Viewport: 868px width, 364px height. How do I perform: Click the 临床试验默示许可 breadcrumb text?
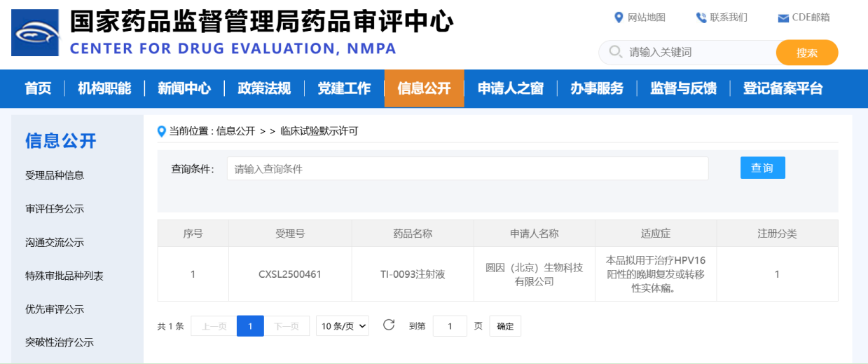319,131
